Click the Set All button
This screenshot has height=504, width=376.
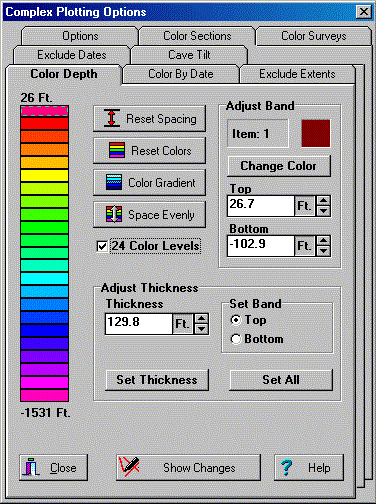pyautogui.click(x=281, y=380)
